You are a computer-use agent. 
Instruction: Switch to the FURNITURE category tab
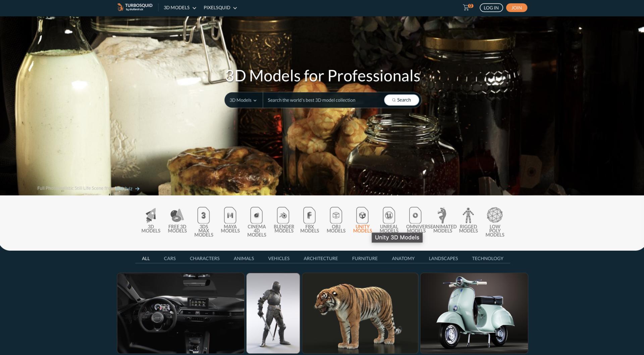(365, 258)
